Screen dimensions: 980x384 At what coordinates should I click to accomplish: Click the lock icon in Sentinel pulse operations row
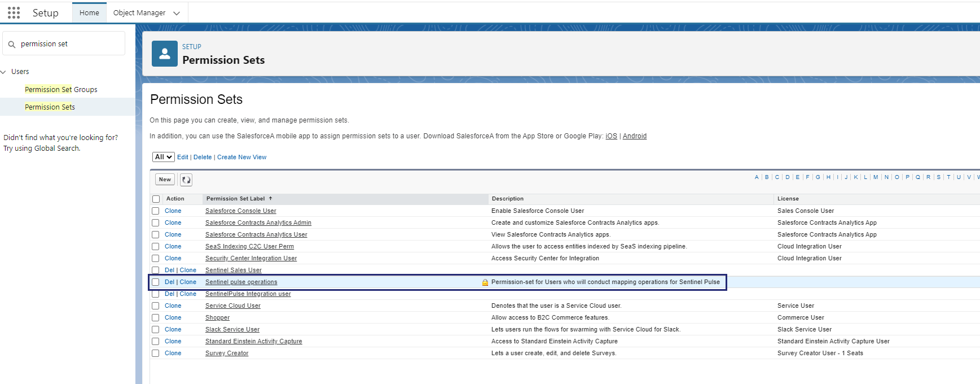pos(485,282)
